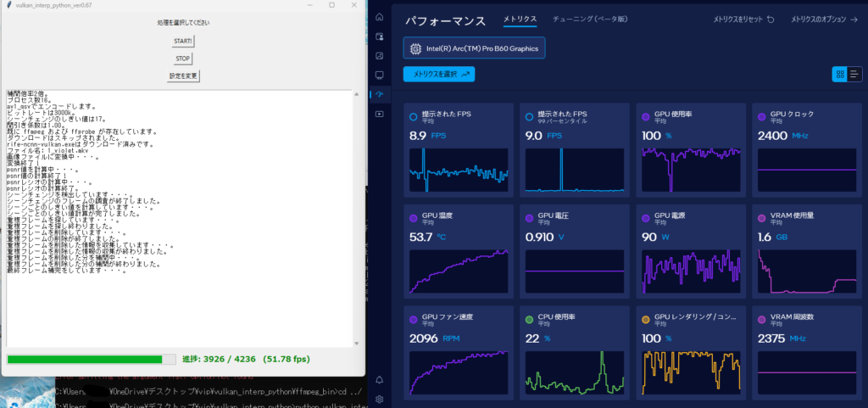
Task: Click the GPU chip icon for Intel Arc
Action: [x=416, y=48]
